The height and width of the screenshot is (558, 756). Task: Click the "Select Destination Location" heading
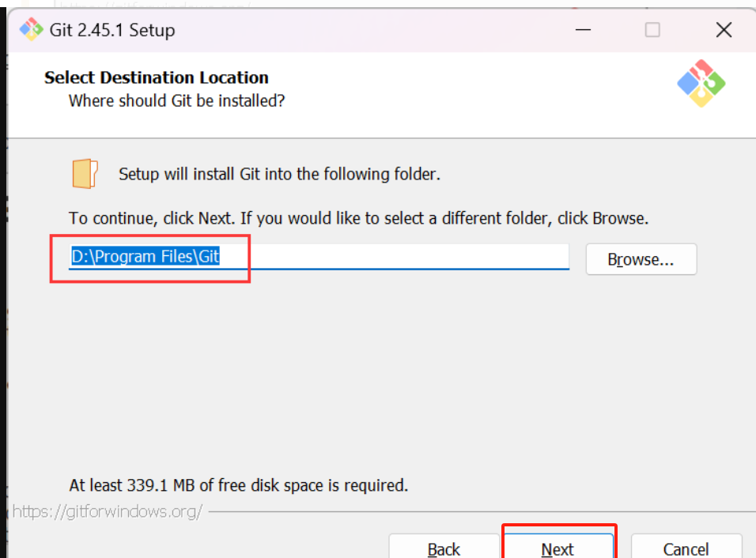click(x=157, y=77)
